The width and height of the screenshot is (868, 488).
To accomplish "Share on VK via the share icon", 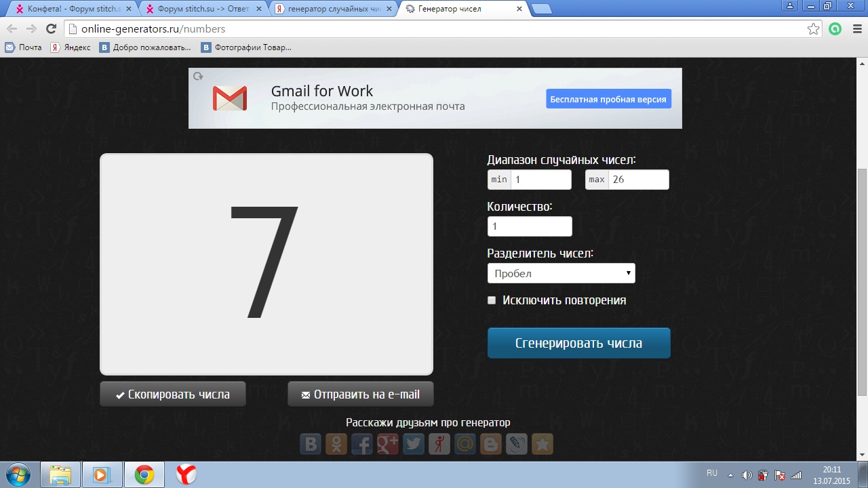I will pyautogui.click(x=311, y=445).
